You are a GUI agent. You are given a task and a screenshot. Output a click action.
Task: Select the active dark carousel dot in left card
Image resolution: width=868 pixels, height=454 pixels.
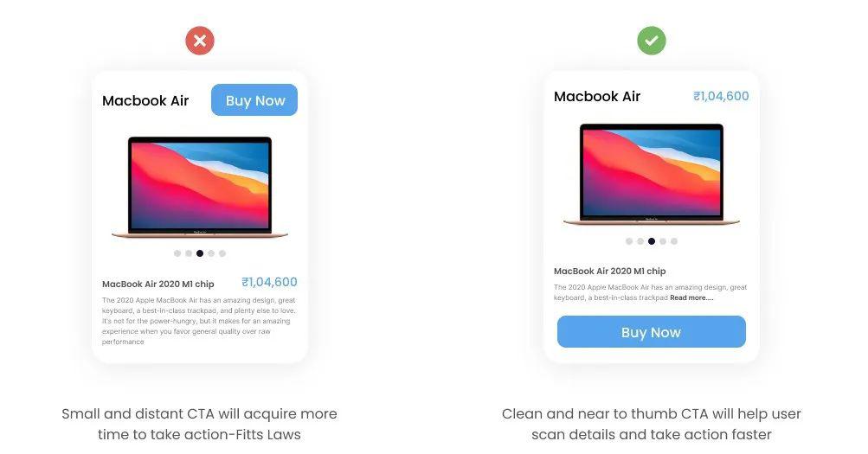[200, 253]
